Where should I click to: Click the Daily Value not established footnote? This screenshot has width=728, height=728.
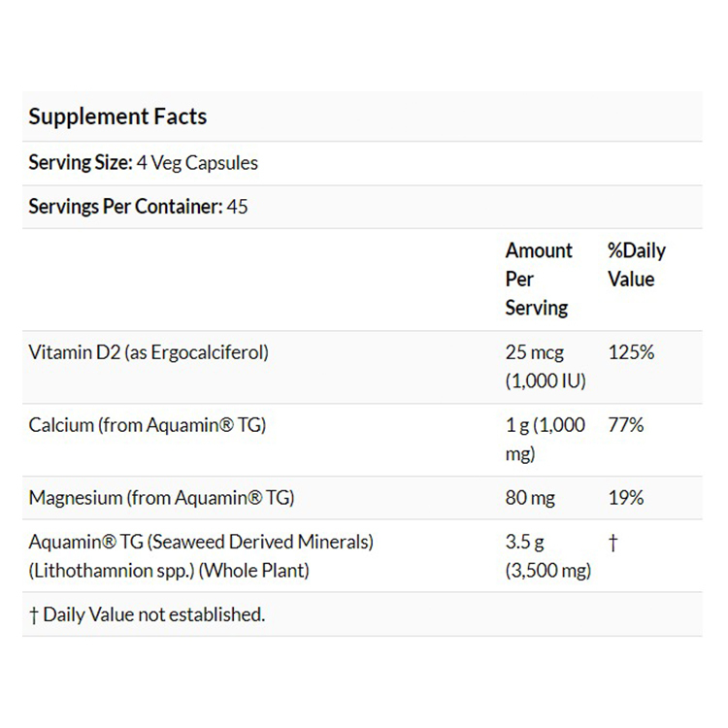point(147,614)
